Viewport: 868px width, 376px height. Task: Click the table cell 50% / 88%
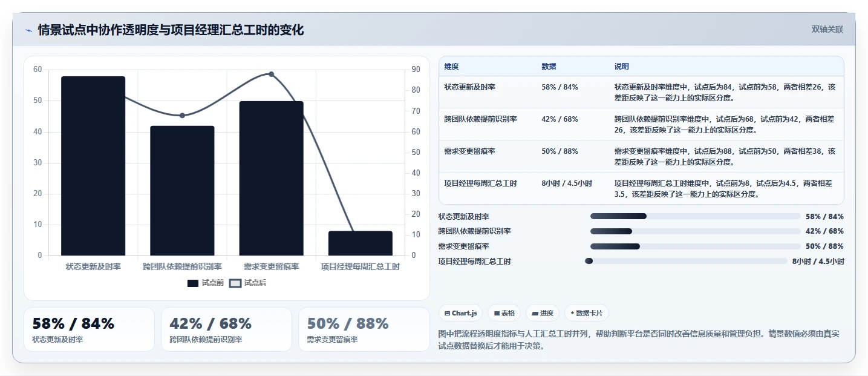tap(560, 151)
